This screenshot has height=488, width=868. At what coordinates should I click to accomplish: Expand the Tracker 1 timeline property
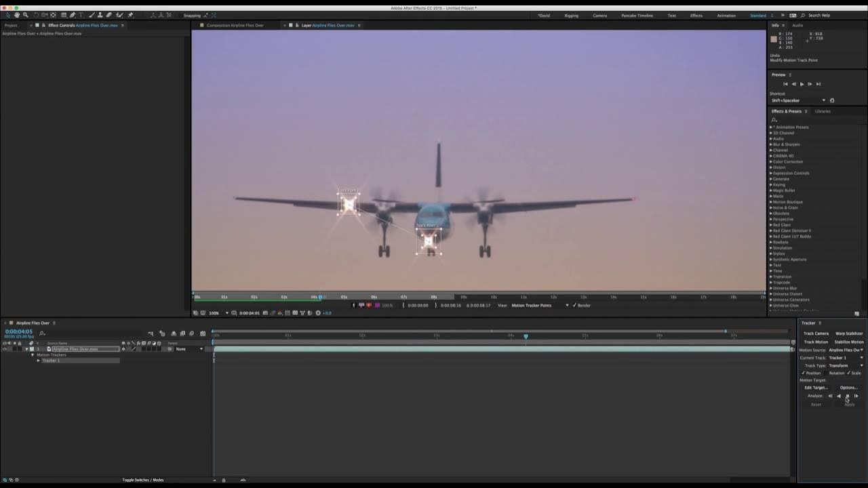click(x=39, y=361)
